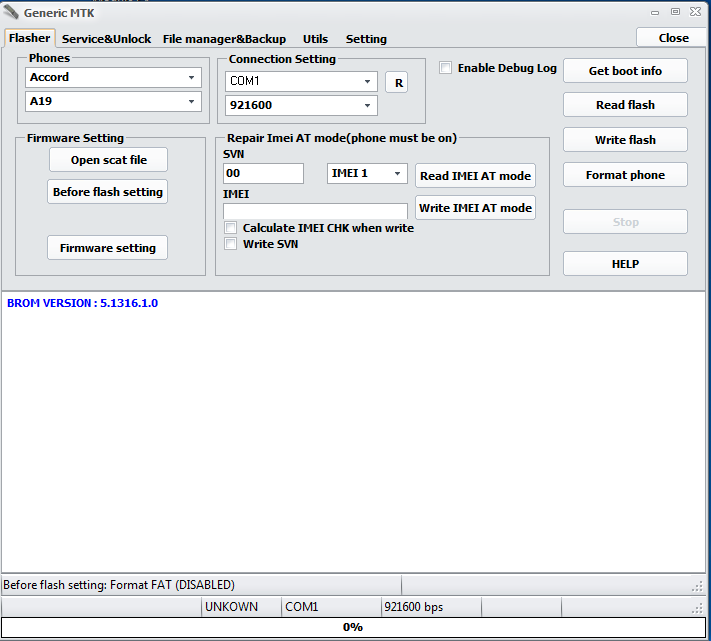Open the Service&Unlock tab
The height and width of the screenshot is (641, 711).
pos(107,39)
